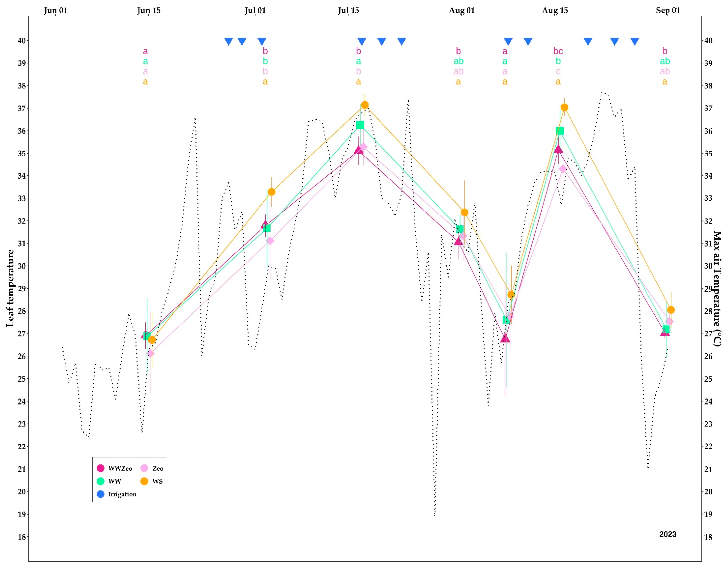Select the orange WS circle at the Jul 15 peak
Viewport: 728px width, 569px height.
[365, 105]
